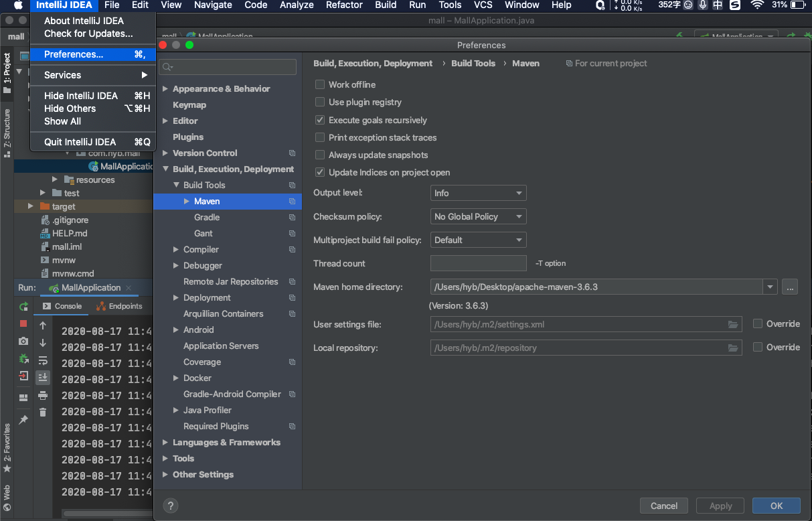Click the Help question-mark button in Preferences
This screenshot has width=812, height=521.
point(171,506)
